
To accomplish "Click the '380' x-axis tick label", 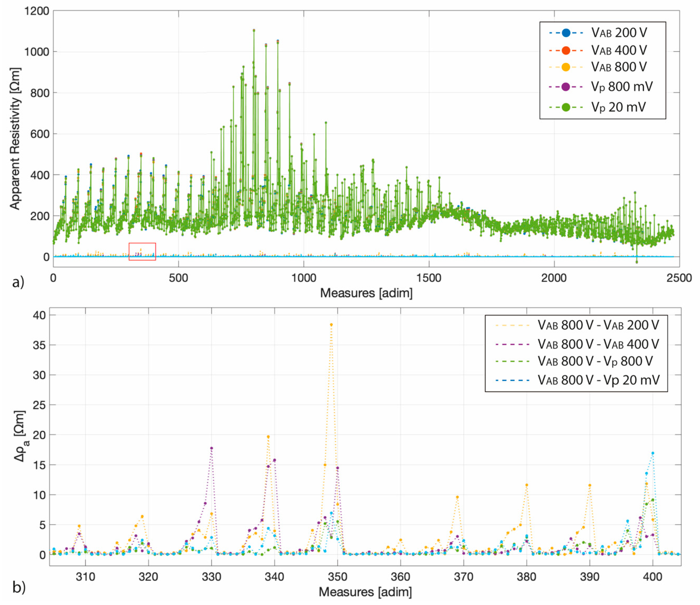I will [526, 577].
